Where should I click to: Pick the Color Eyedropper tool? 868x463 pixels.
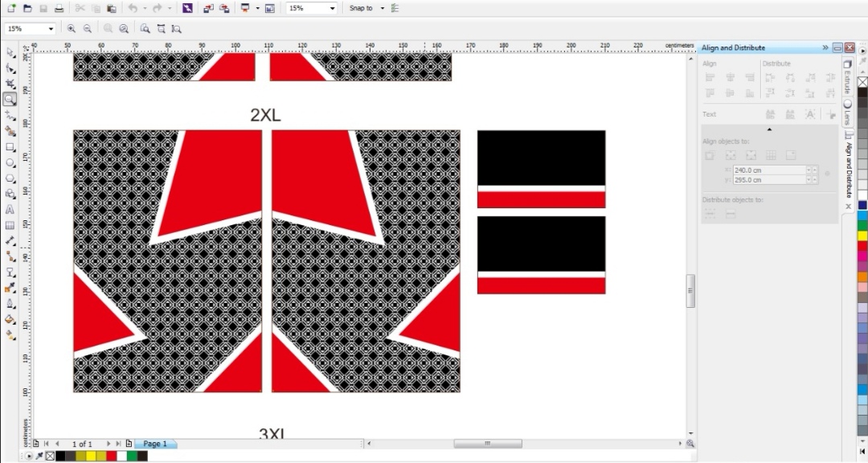pos(10,288)
